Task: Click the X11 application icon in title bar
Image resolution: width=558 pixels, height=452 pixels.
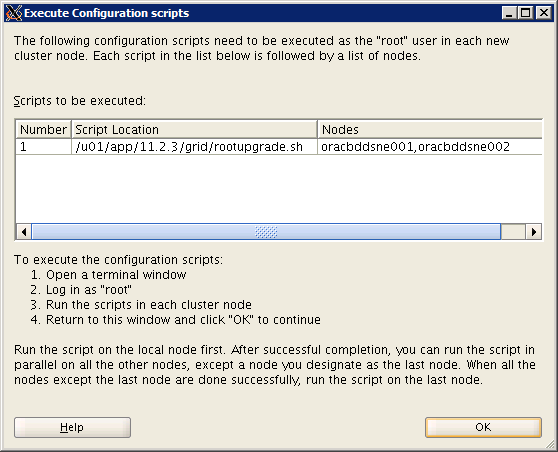Action: (x=14, y=13)
